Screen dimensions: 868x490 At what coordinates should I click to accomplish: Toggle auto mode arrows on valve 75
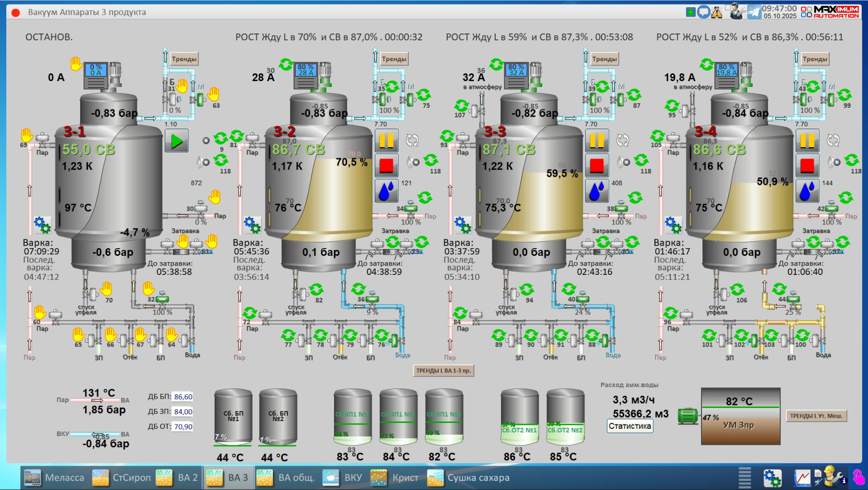click(424, 95)
